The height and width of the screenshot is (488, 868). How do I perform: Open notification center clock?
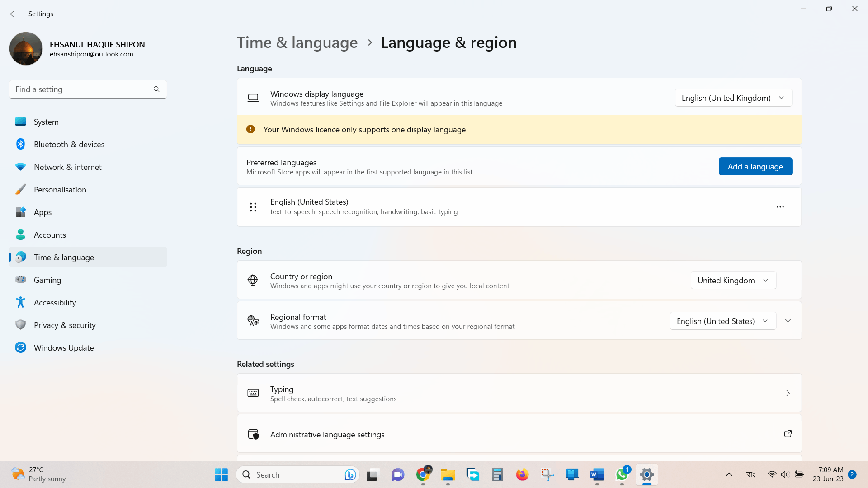[828, 474]
